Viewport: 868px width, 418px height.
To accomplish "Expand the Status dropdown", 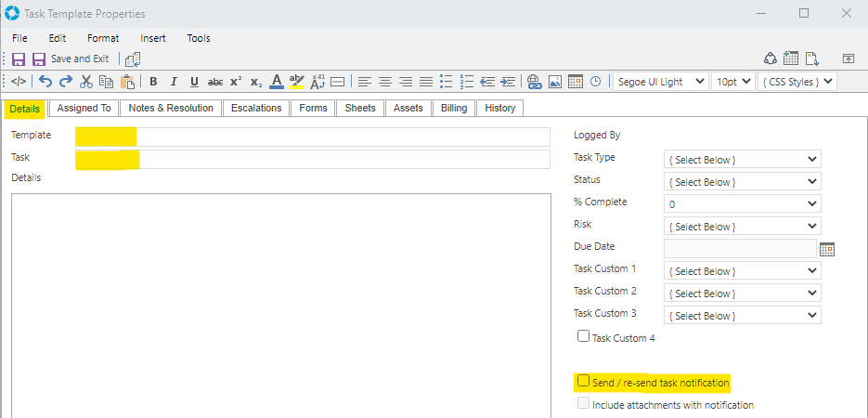I will click(743, 182).
